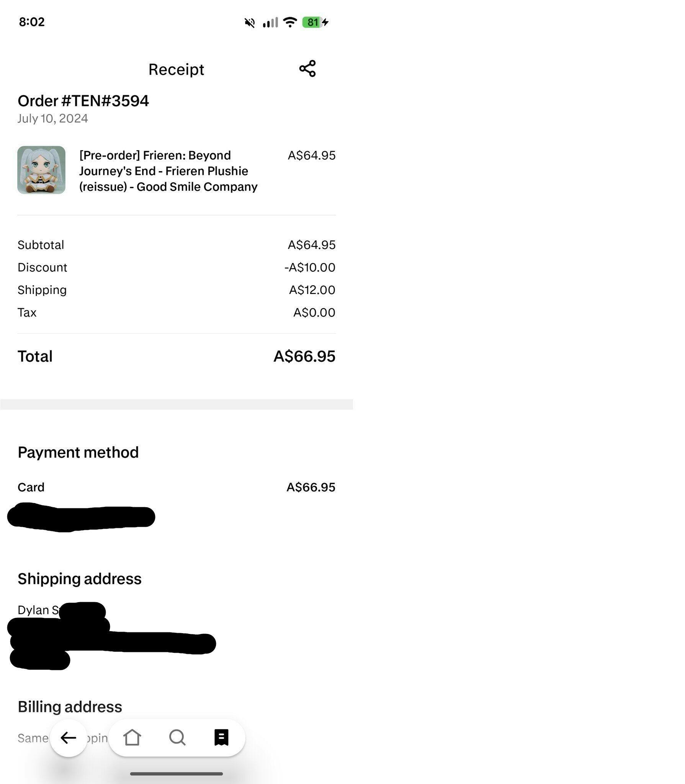Tap the Shipping address heading
This screenshot has width=685, height=784.
(x=80, y=579)
